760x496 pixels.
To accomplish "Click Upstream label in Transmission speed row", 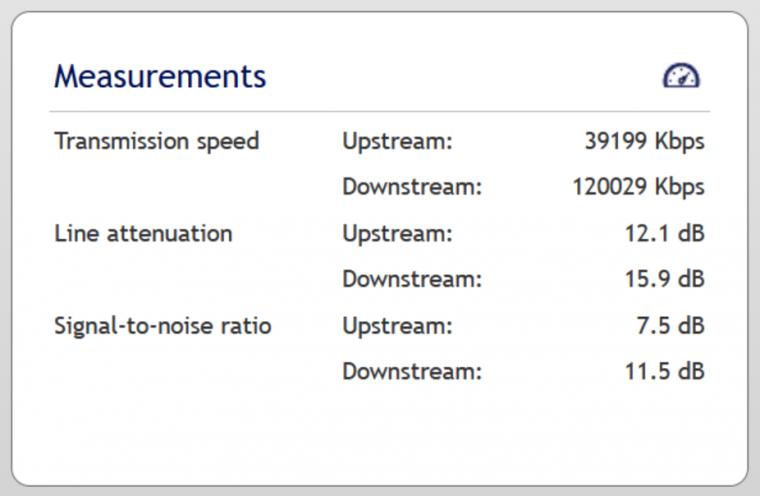I will (x=397, y=142).
